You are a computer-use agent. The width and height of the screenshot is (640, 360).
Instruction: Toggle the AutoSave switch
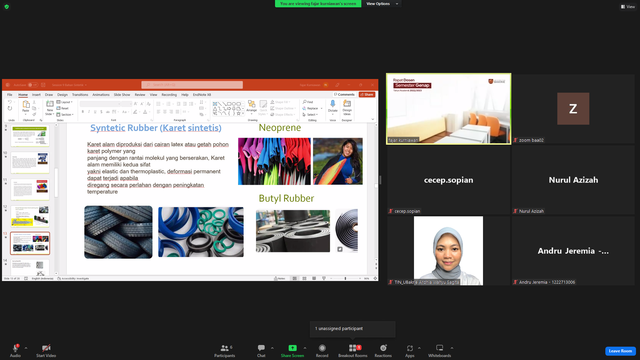33,85
